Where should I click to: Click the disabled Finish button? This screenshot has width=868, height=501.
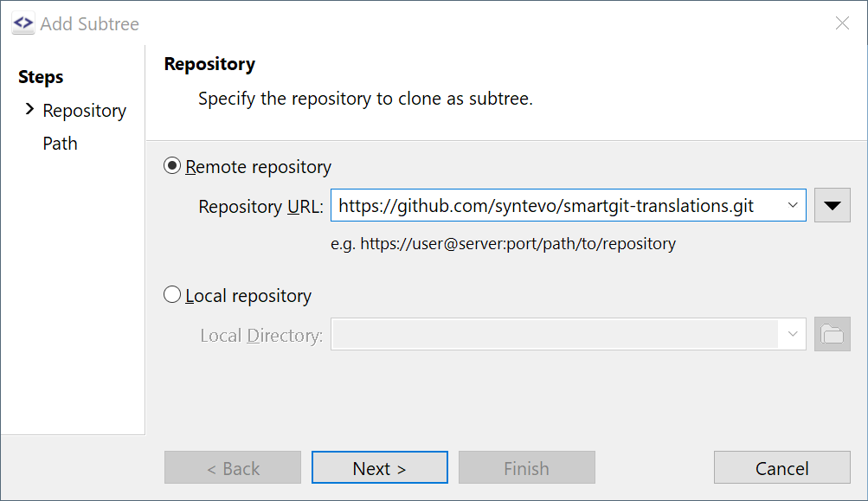(x=526, y=467)
